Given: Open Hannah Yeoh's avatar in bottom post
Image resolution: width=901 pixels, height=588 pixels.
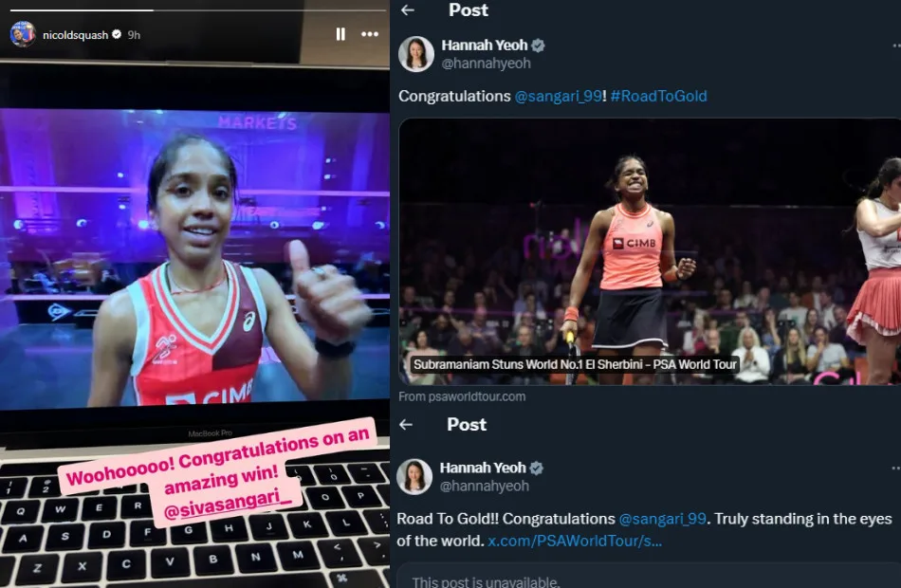Looking at the screenshot, I should tap(414, 476).
